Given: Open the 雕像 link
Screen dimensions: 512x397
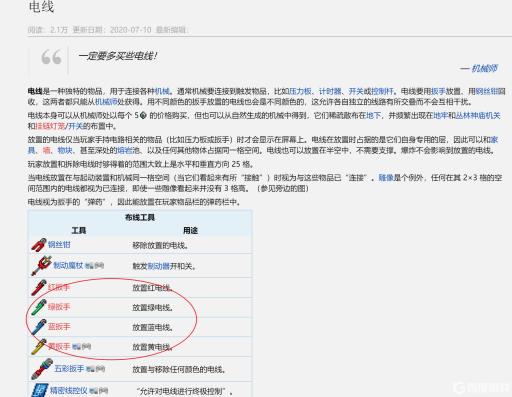Looking at the screenshot, I should coord(386,178).
